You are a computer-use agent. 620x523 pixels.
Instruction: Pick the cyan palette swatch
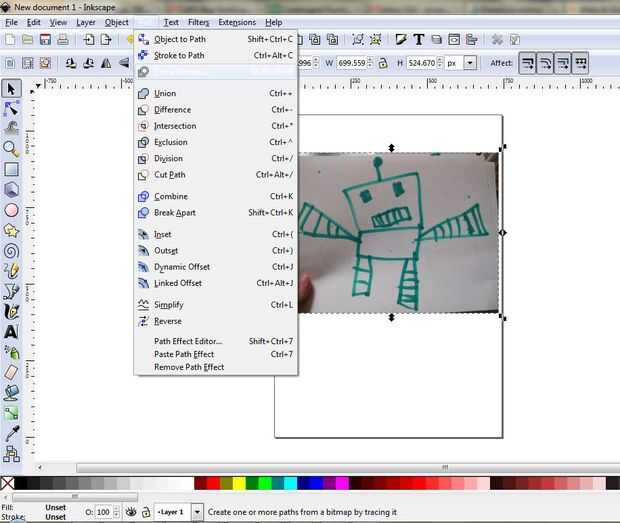click(x=291, y=483)
